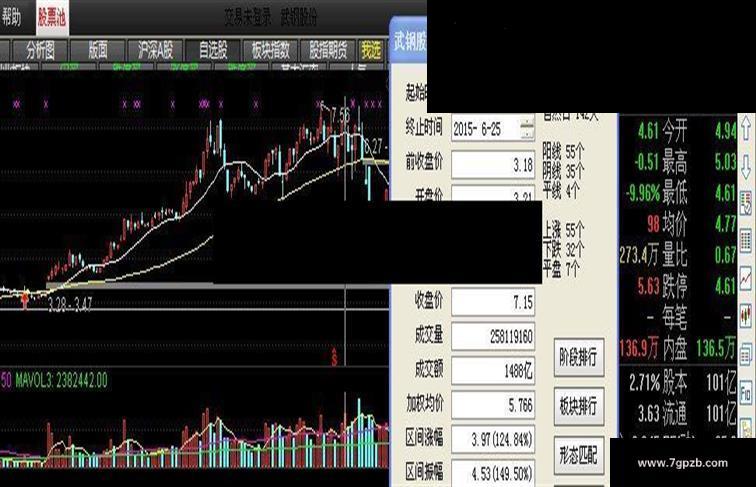Click the multi-window layout icon in the right sidebar
Image resolution: width=756 pixels, height=487 pixels.
pyautogui.click(x=746, y=353)
